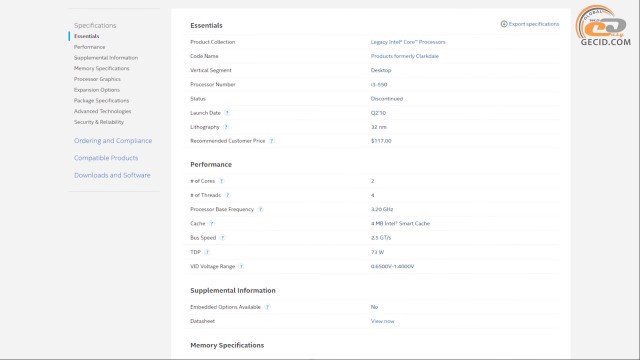The height and width of the screenshot is (360, 640).
Task: Select the $117.00 price value
Action: pos(381,141)
